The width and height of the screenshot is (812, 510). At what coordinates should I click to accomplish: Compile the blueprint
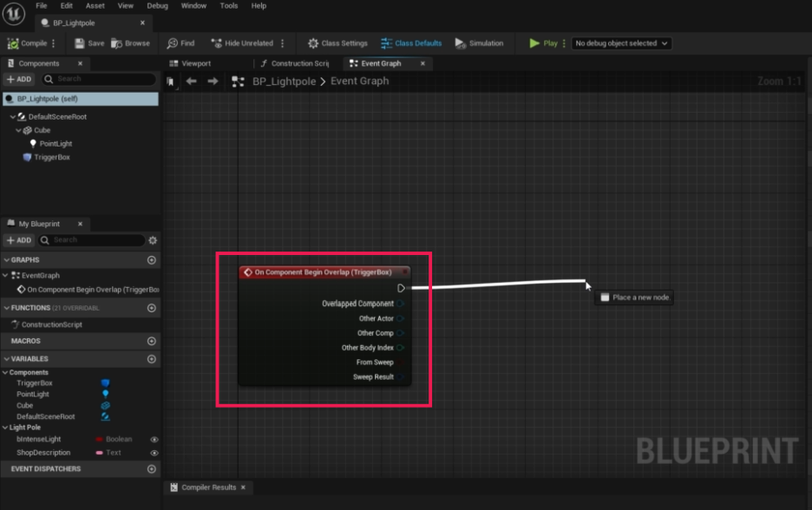[28, 43]
